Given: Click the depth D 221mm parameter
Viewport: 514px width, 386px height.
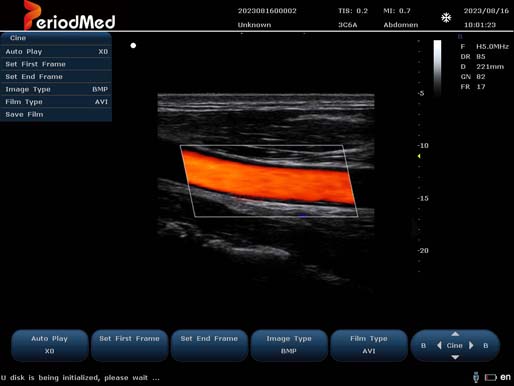Looking at the screenshot, I should pyautogui.click(x=482, y=67).
